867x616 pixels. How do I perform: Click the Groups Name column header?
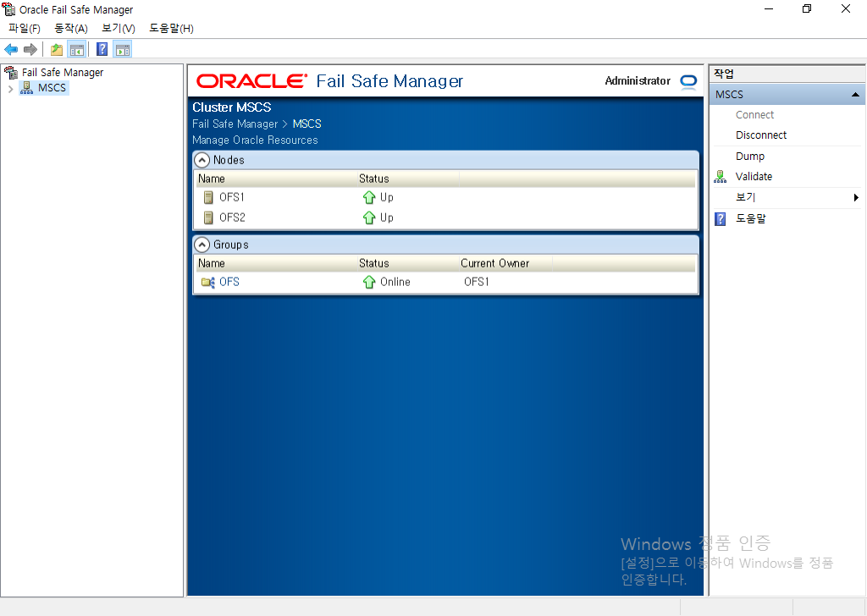(x=212, y=263)
